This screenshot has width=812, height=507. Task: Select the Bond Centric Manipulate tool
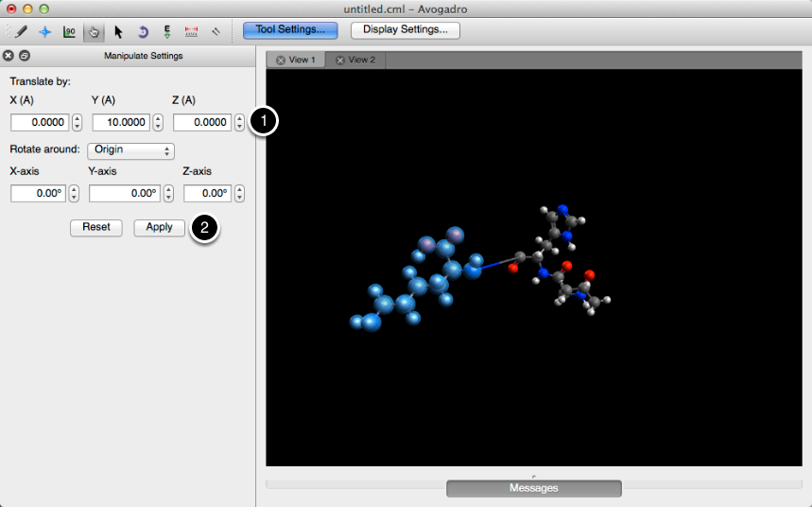(x=69, y=31)
